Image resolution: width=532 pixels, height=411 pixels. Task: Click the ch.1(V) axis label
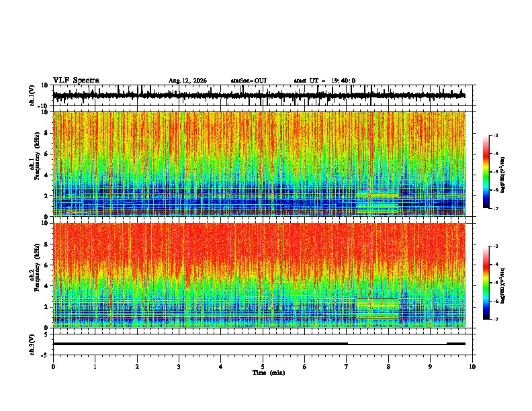click(32, 97)
